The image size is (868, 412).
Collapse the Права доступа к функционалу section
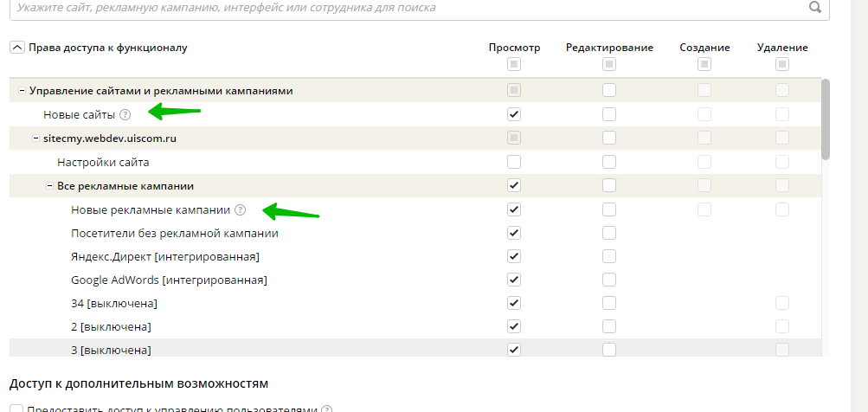coord(17,48)
